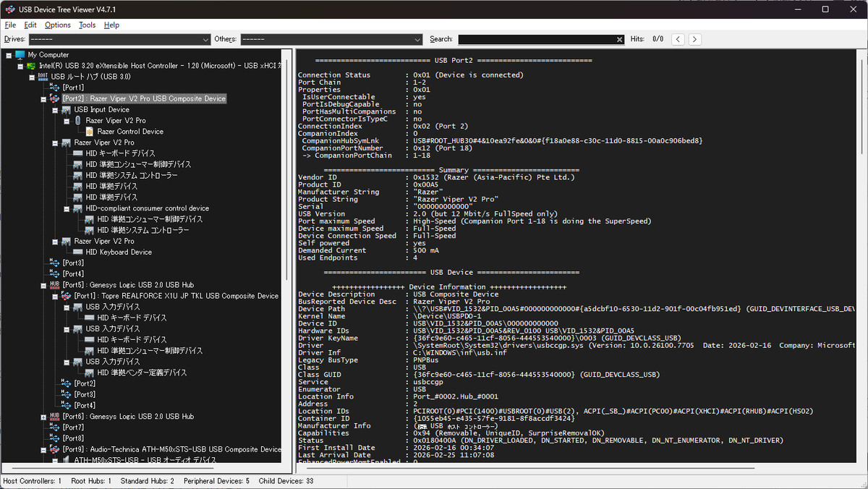The width and height of the screenshot is (868, 489).
Task: Collapse the Intel USB 3.20 Host Controller node
Action: point(20,66)
